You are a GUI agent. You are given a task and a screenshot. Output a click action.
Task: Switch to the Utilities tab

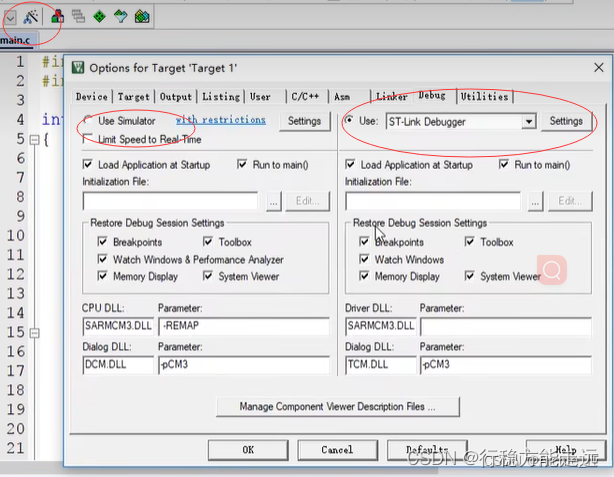484,97
